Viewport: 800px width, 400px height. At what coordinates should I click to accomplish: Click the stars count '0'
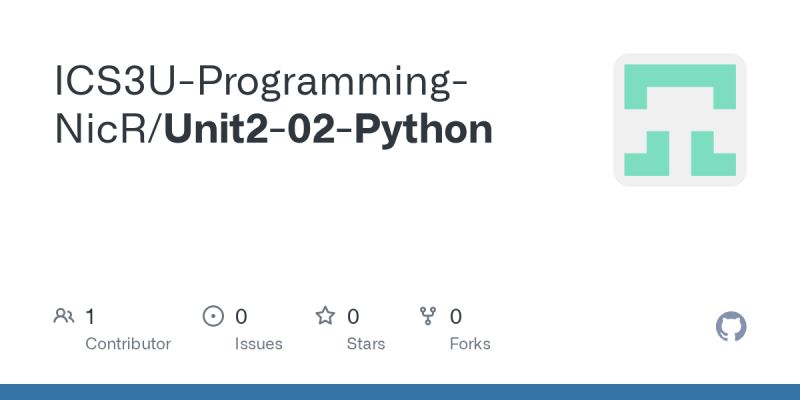(x=353, y=317)
